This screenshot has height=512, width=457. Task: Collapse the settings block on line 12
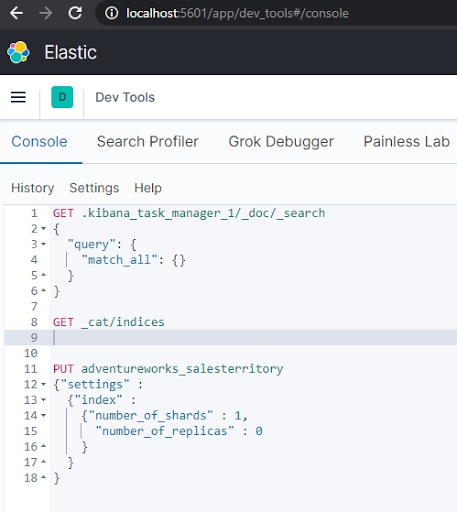[x=43, y=384]
